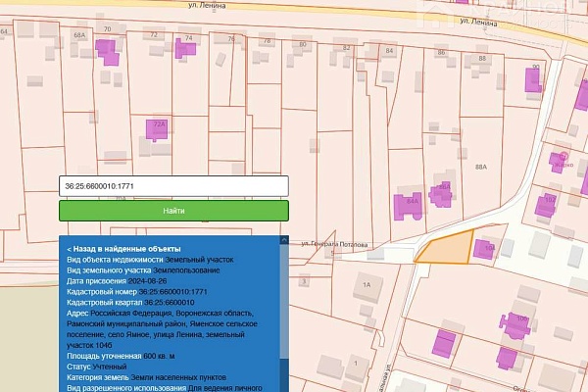Image resolution: width=588 pixels, height=392 pixels.
Task: Click the cadastral number search field
Action: (x=173, y=185)
